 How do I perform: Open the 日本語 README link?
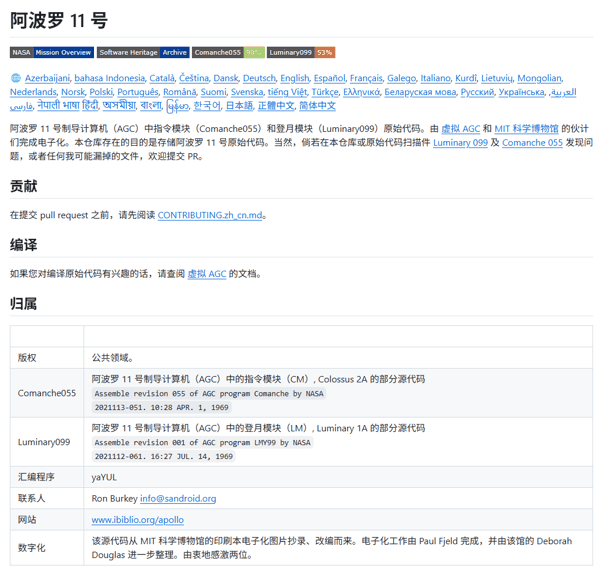click(x=239, y=106)
